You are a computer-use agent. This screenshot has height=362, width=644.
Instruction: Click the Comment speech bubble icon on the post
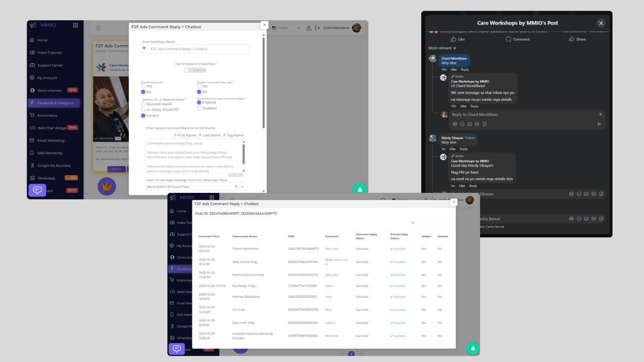point(508,39)
